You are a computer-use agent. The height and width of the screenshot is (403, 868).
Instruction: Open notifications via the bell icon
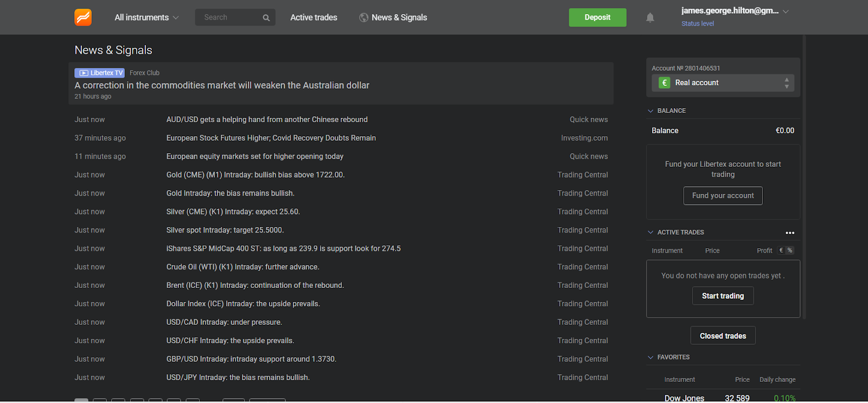point(650,18)
